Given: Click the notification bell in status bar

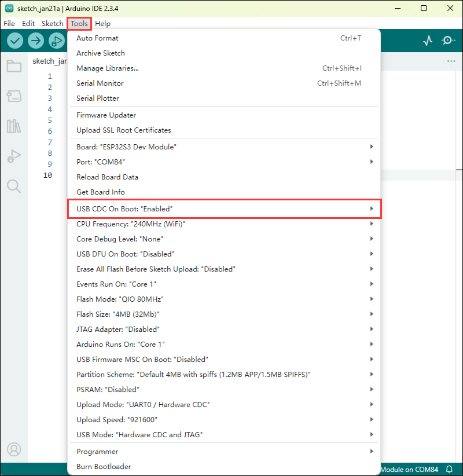Looking at the screenshot, I should pyautogui.click(x=449, y=469).
